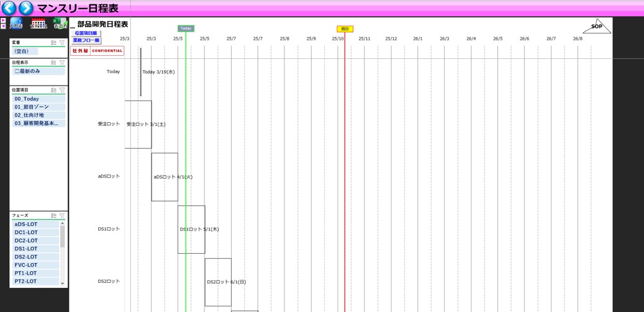Image resolution: width=644 pixels, height=312 pixels.
Task: Click the 25/11 month header
Action: pos(365,38)
